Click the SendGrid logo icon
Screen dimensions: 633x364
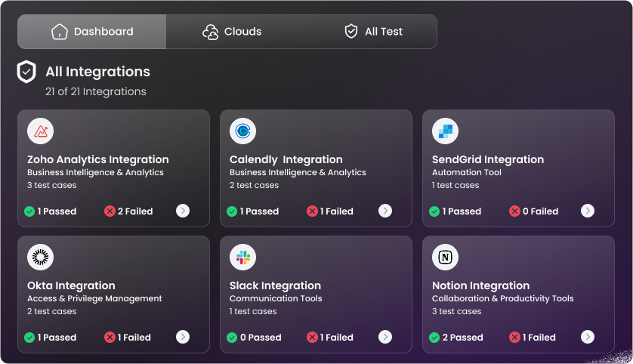coord(446,131)
